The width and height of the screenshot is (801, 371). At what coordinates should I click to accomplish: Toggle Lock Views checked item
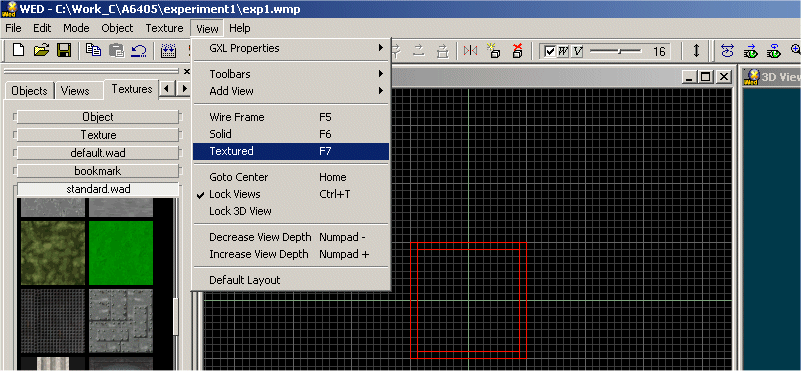[x=291, y=194]
